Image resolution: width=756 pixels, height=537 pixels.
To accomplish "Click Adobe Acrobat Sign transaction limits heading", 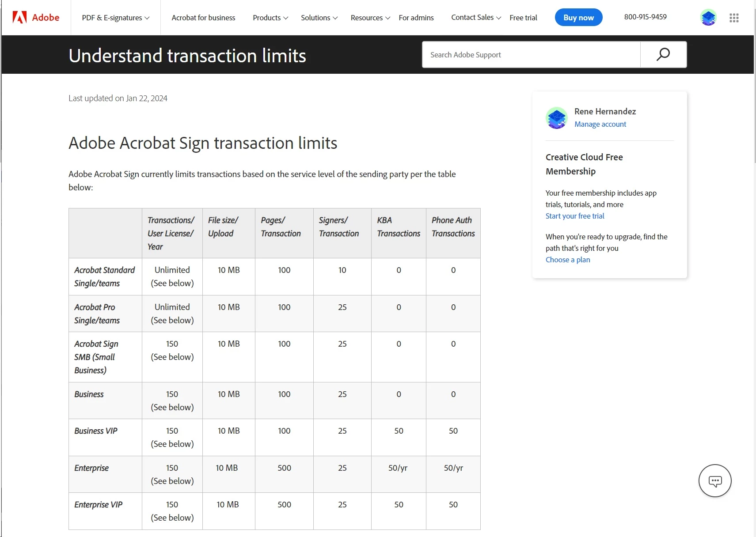I will point(203,143).
